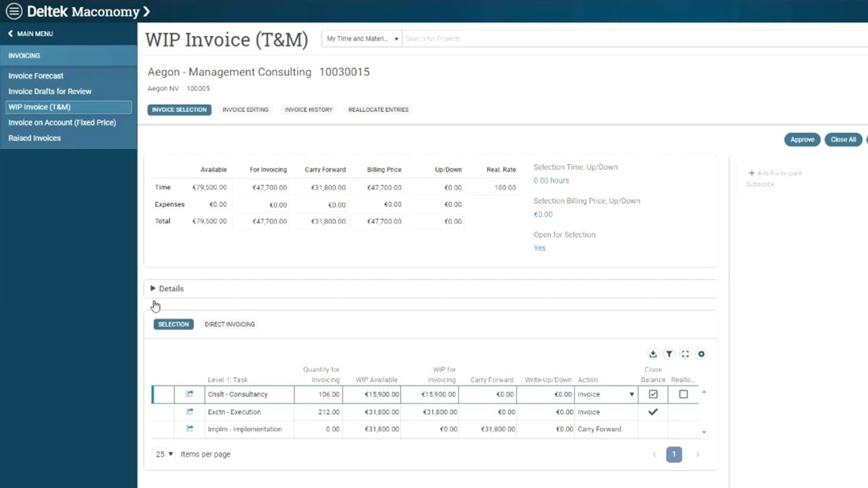Click the Open for Selection Yes value
This screenshot has width=868, height=488.
click(x=540, y=248)
